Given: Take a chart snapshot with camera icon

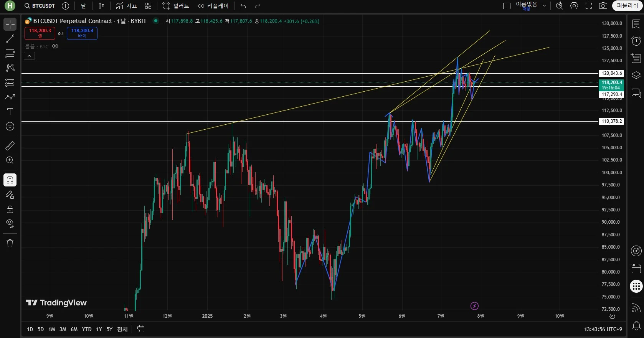Looking at the screenshot, I should (x=603, y=6).
